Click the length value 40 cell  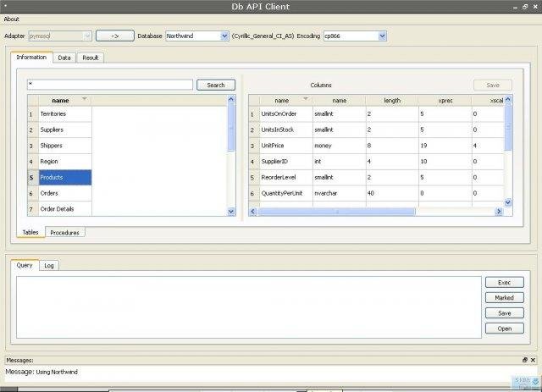[x=392, y=193]
